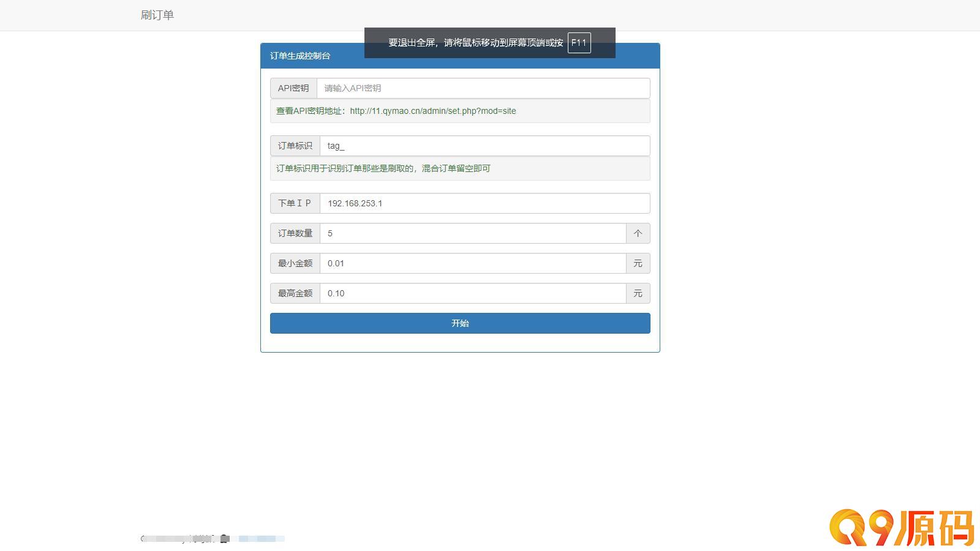This screenshot has height=551, width=980.
Task: Click the fullscreen exit notice text
Action: point(476,43)
